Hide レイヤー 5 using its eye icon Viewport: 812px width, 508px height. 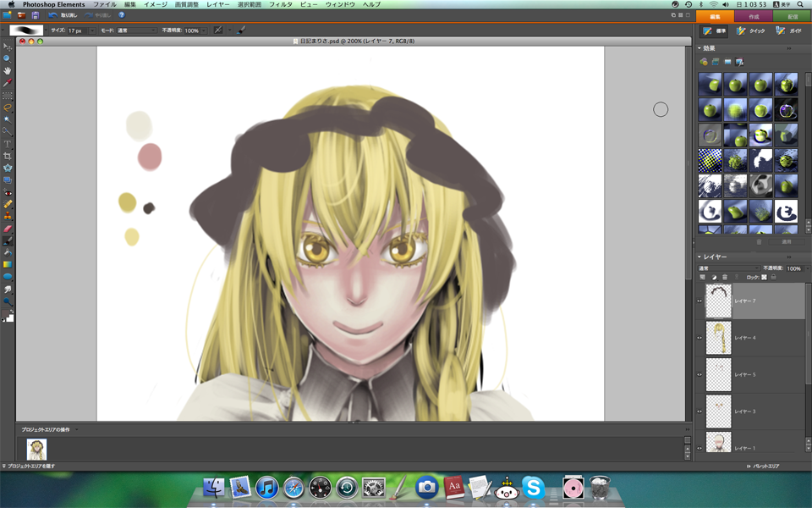(700, 375)
